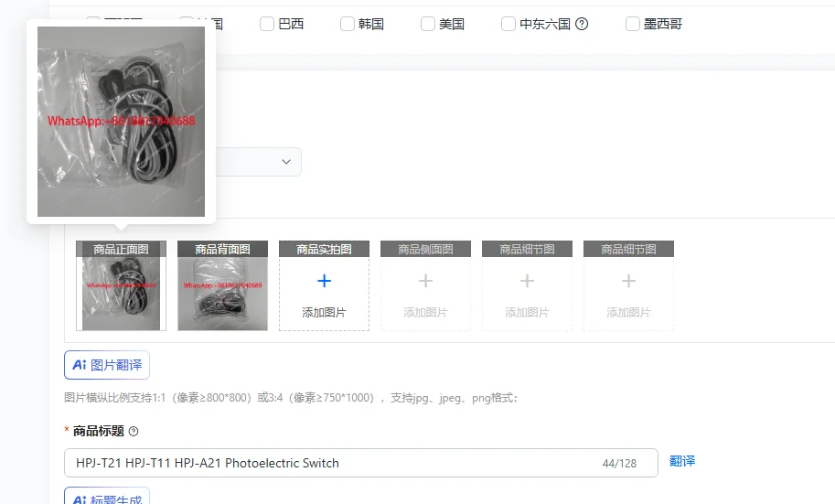
Task: Click the plus icon under 商品侧面图
Action: [425, 281]
